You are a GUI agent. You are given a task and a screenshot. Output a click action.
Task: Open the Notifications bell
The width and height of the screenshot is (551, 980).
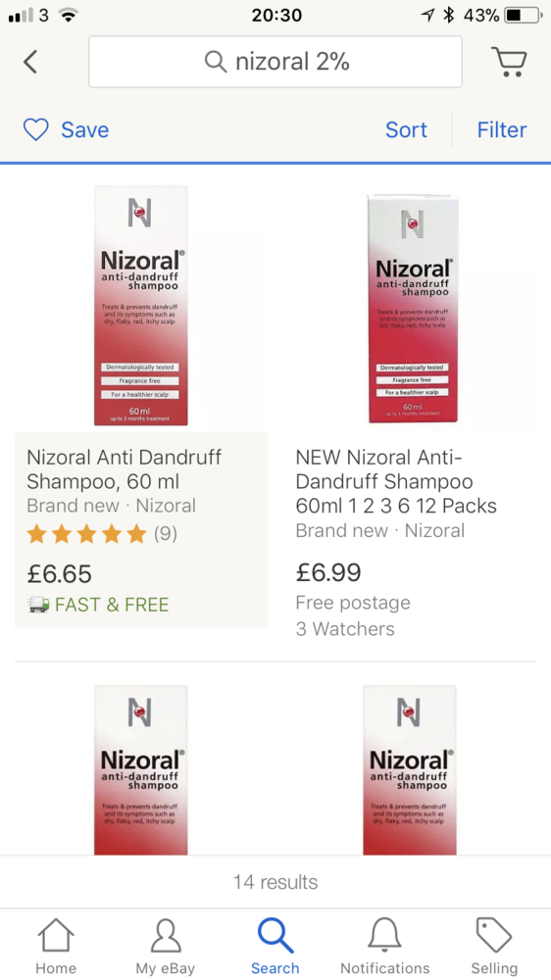click(384, 936)
